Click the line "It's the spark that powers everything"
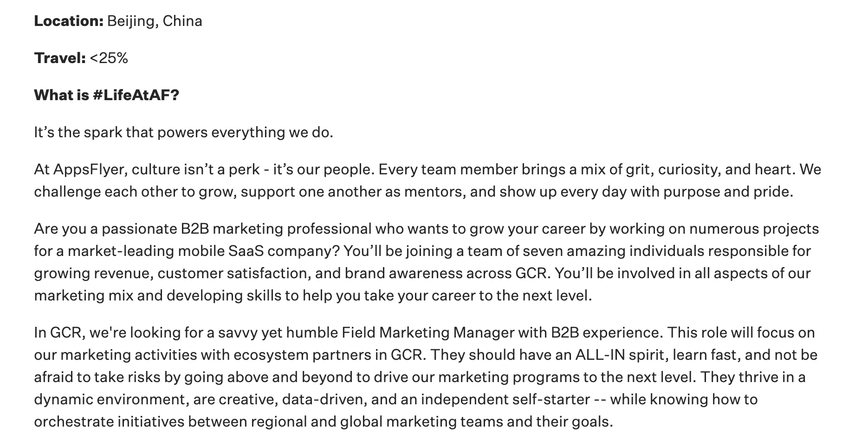Screen dimensions: 868x434 tap(183, 133)
